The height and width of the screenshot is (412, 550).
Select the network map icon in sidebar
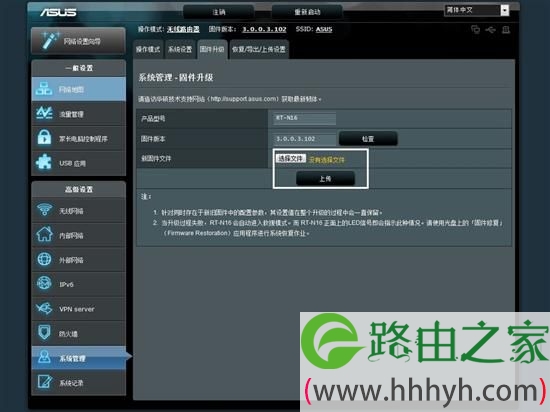tap(44, 89)
